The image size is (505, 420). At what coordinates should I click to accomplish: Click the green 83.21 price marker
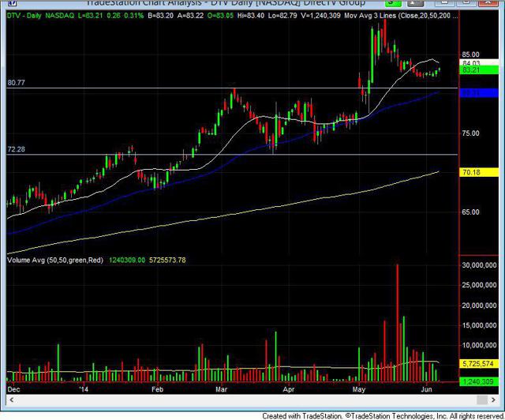(479, 70)
